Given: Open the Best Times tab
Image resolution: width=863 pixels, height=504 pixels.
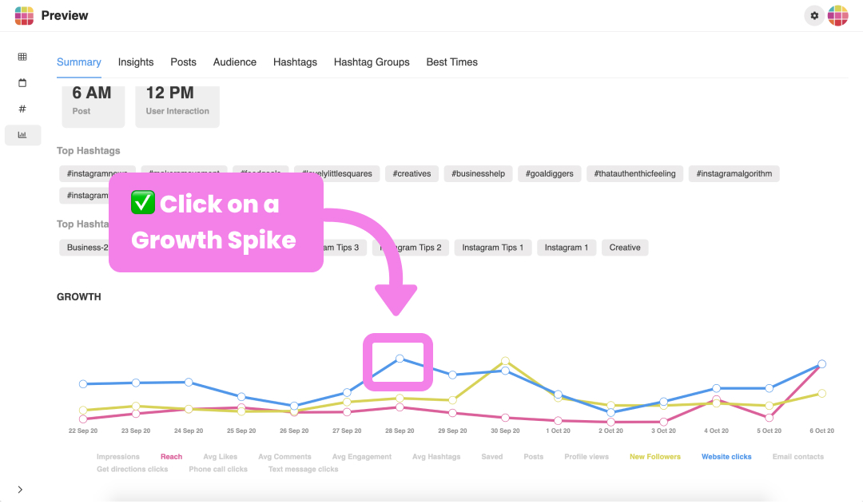Looking at the screenshot, I should [x=451, y=62].
